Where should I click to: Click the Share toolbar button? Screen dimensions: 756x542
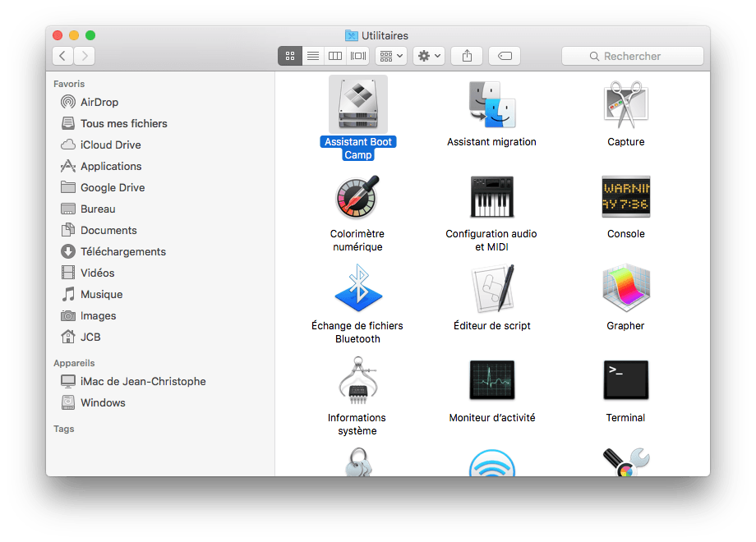467,56
